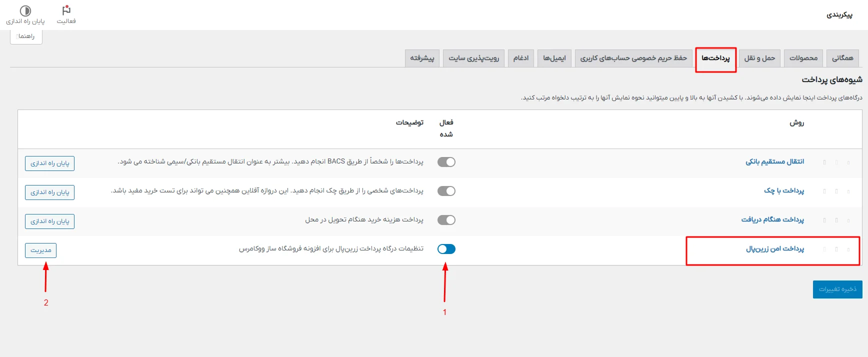Click پایان راه اندازی for پرداخت هنگام دریافت
Screen dimensions: 868x357
[50, 221]
